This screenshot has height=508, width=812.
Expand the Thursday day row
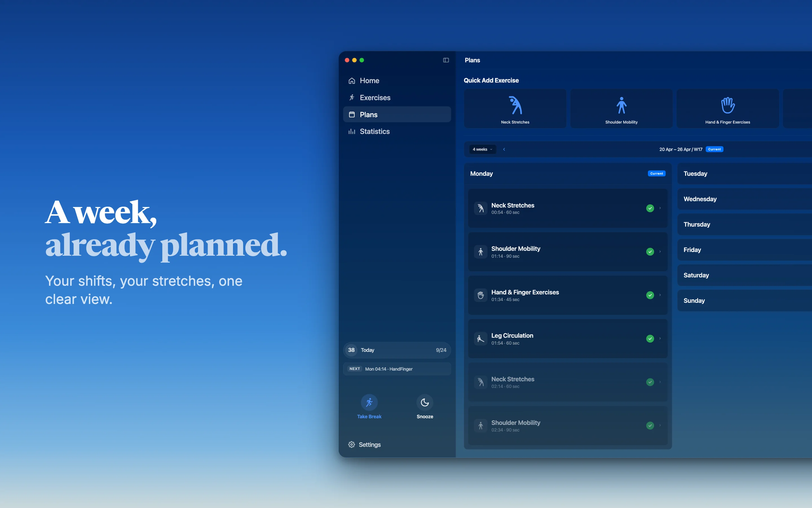coord(745,224)
